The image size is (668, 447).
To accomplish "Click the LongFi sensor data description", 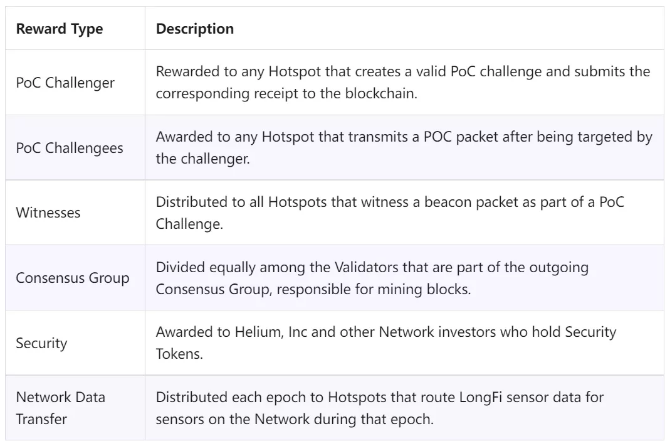I will [380, 408].
